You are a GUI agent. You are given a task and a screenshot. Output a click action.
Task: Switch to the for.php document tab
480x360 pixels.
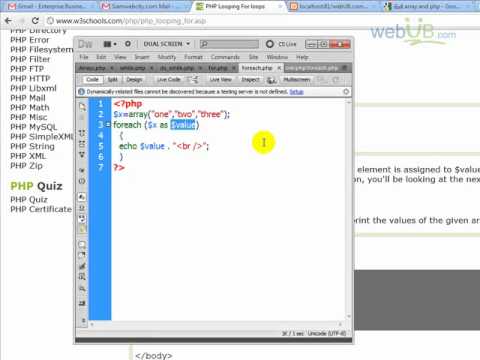[x=218, y=68]
